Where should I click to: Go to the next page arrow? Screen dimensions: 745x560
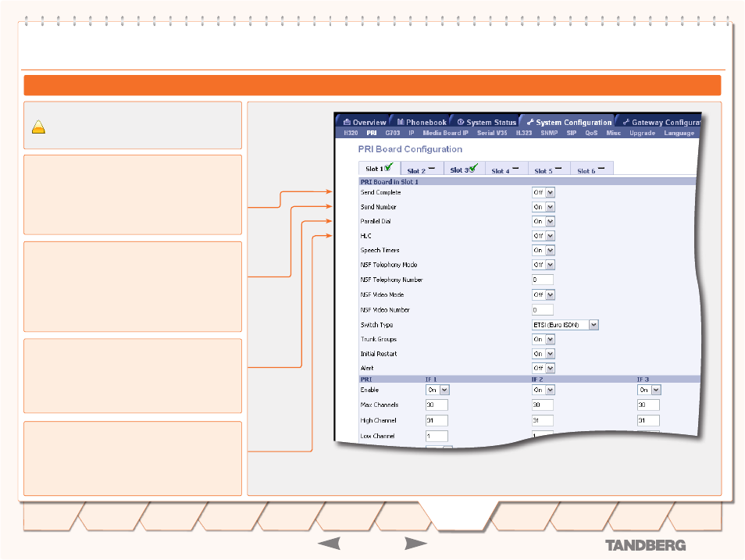click(x=415, y=544)
